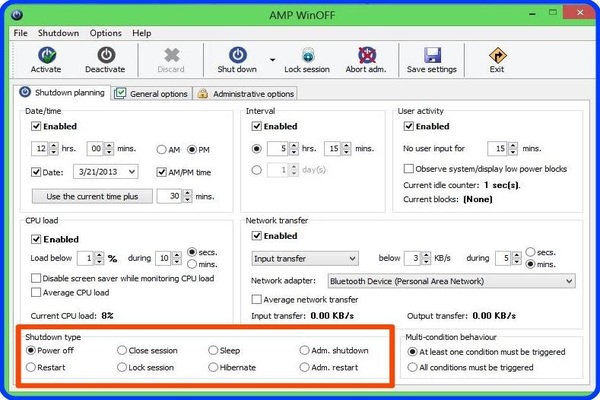
Task: Click the Exit toolbar icon
Action: coord(497,56)
